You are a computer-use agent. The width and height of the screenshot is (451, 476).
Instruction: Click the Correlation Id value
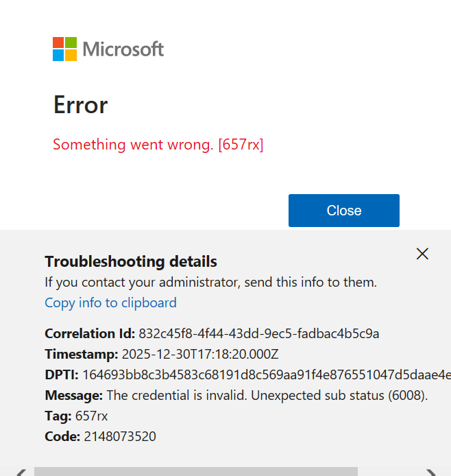pos(259,334)
